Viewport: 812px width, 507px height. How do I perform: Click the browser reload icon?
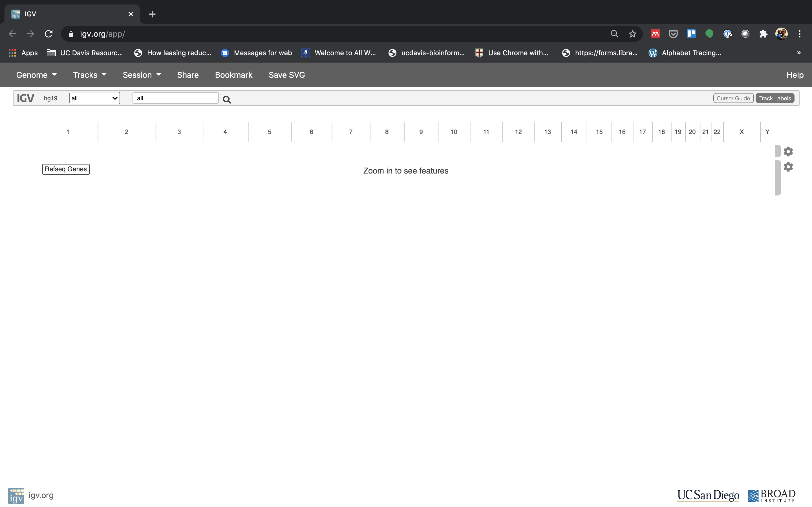click(49, 34)
